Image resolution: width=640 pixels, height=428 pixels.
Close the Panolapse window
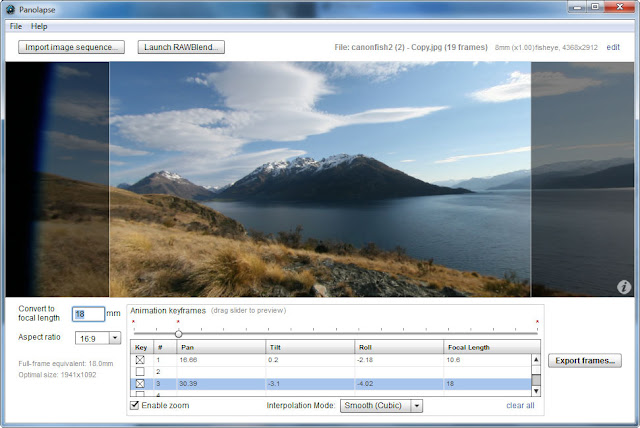[620, 7]
